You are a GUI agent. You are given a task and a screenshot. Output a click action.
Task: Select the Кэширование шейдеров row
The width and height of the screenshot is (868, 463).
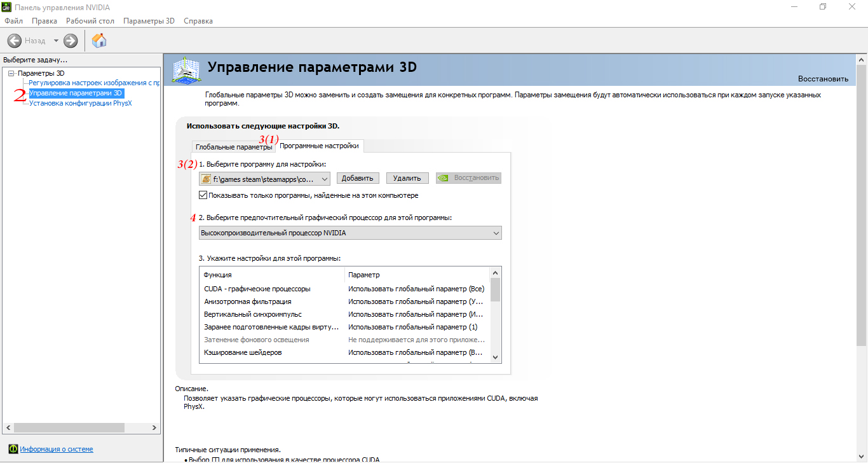click(345, 352)
